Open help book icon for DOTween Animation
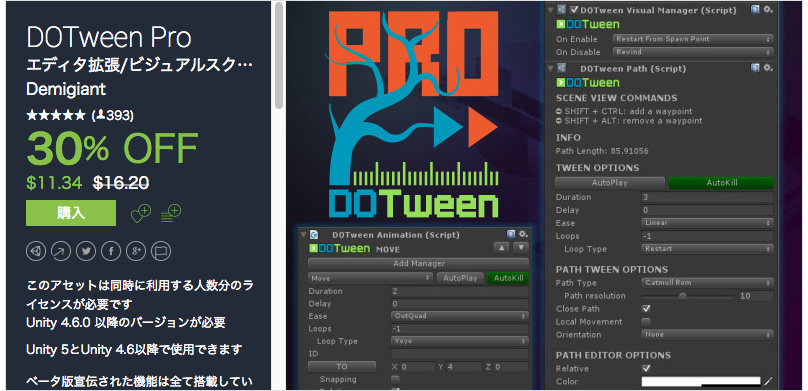This screenshot has height=391, width=808. coord(511,234)
